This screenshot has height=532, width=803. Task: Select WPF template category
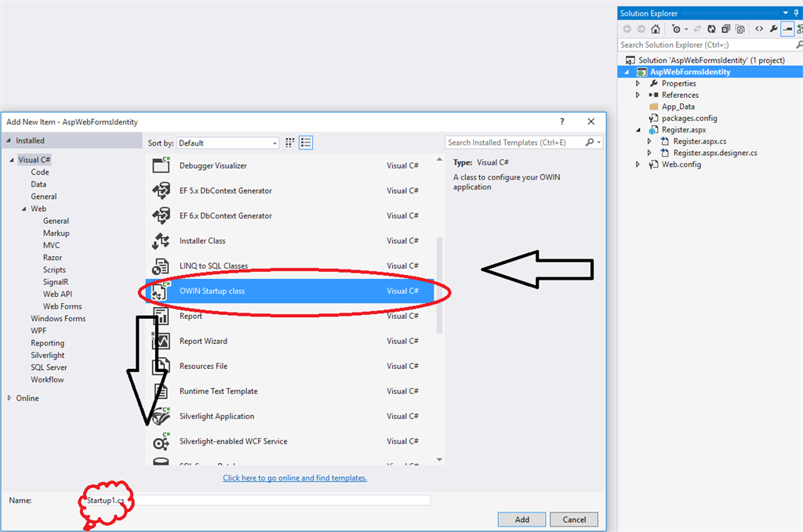[38, 331]
